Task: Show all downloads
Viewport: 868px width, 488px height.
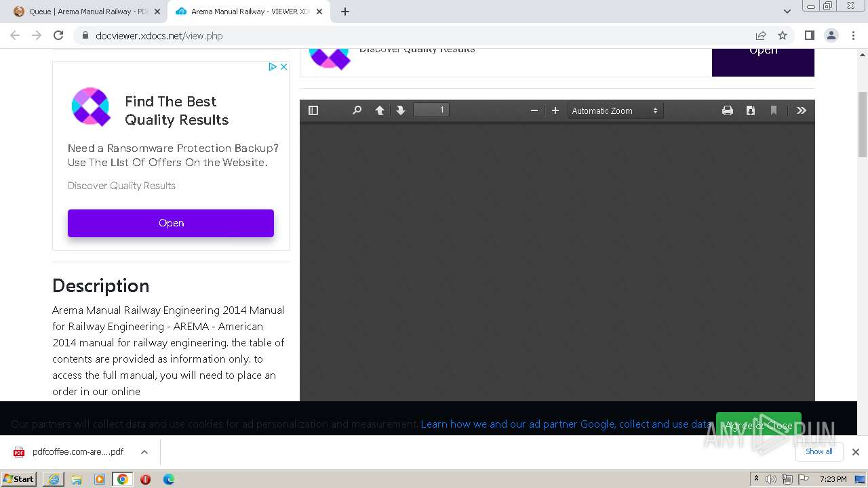Action: coord(819,451)
